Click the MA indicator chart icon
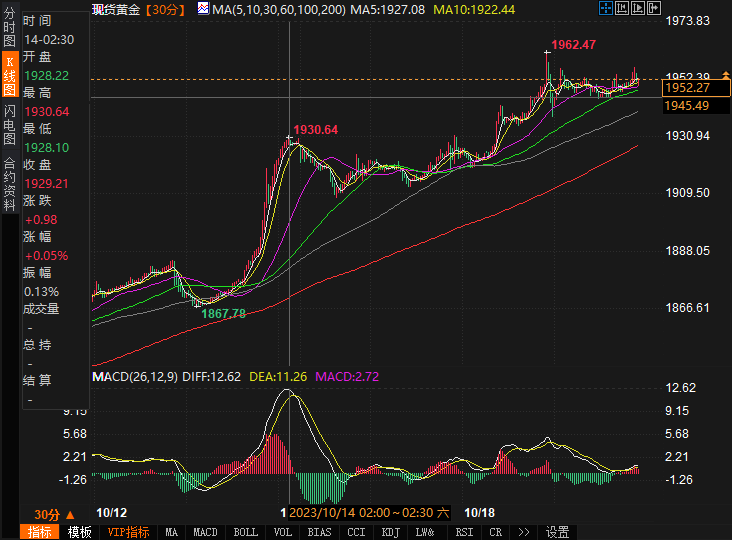 (x=204, y=8)
